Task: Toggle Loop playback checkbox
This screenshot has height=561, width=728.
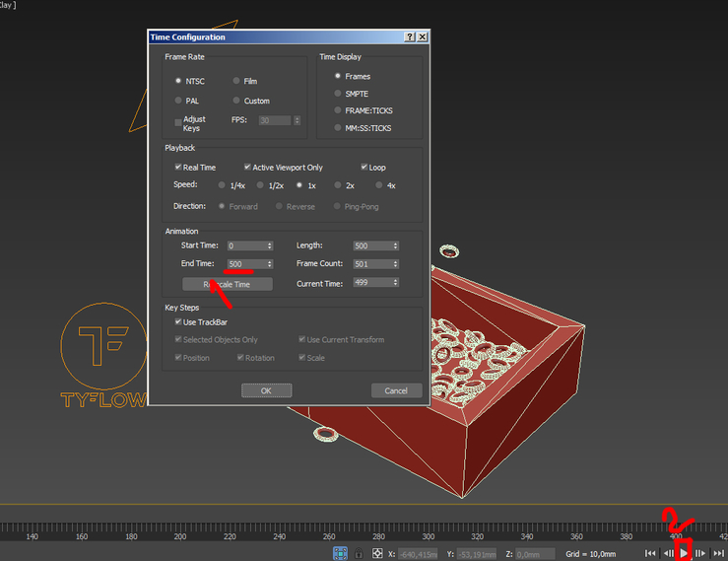Action: pyautogui.click(x=364, y=167)
